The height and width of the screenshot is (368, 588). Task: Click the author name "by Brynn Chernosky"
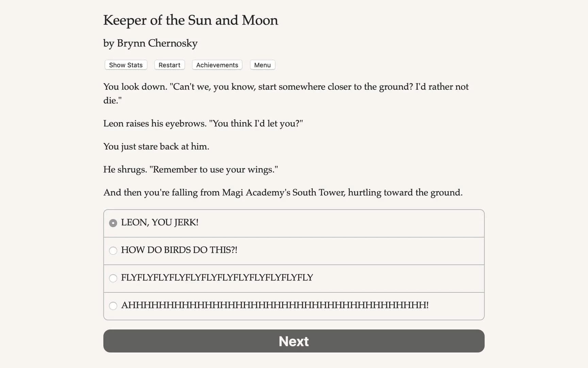tap(150, 43)
